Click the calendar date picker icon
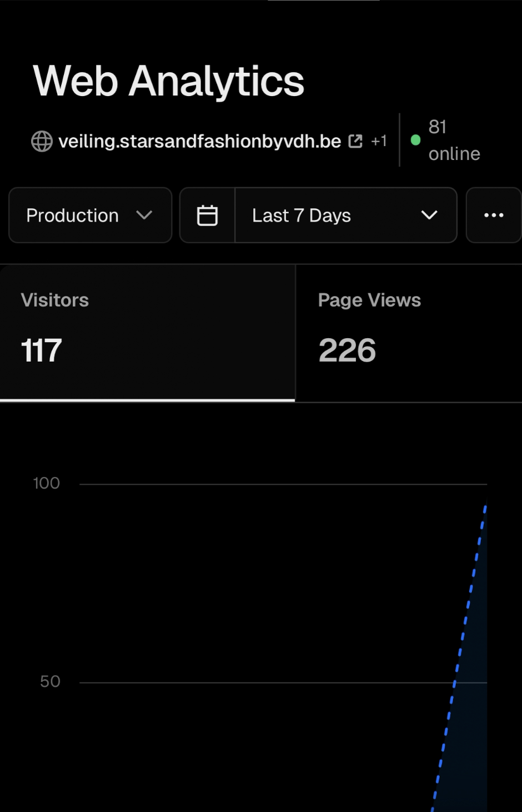Viewport: 522px width, 812px height. 207,215
